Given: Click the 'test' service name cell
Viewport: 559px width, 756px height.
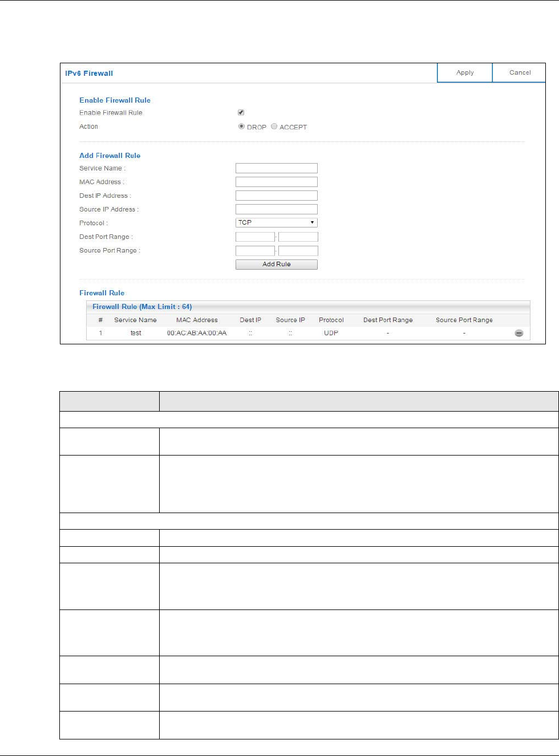Looking at the screenshot, I should coord(136,333).
